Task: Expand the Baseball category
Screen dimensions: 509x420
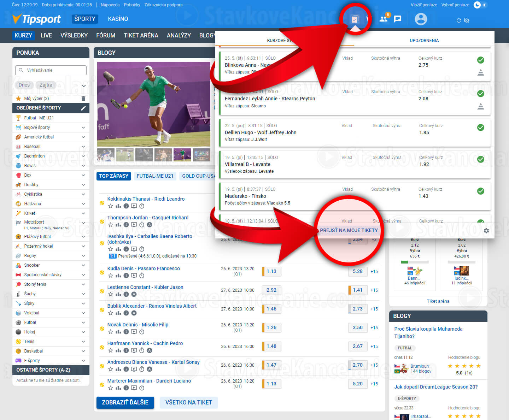Action: click(83, 147)
